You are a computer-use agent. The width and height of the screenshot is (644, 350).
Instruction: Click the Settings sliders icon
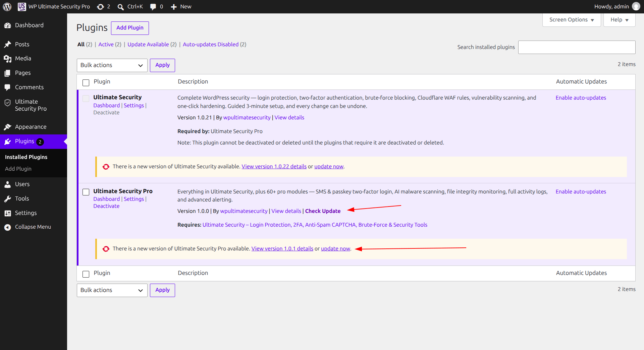click(x=8, y=213)
